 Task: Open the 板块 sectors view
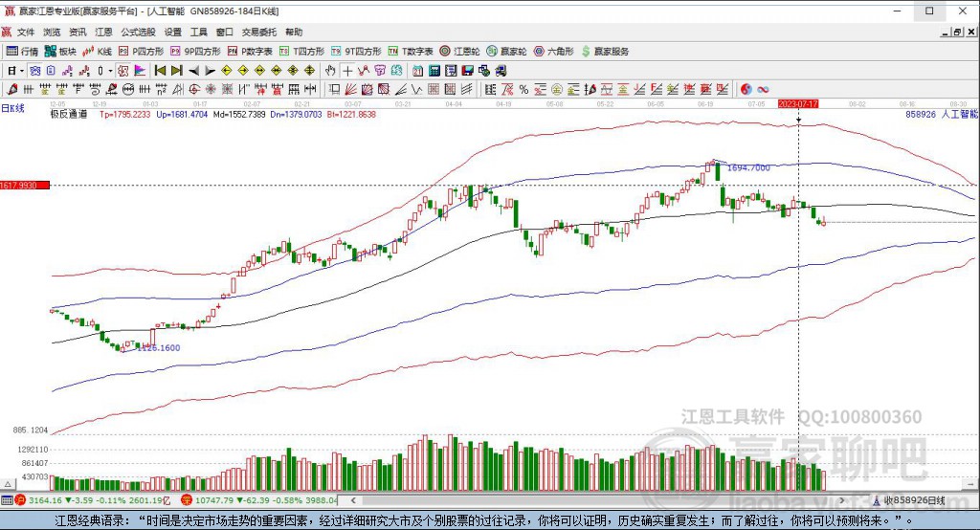point(60,52)
